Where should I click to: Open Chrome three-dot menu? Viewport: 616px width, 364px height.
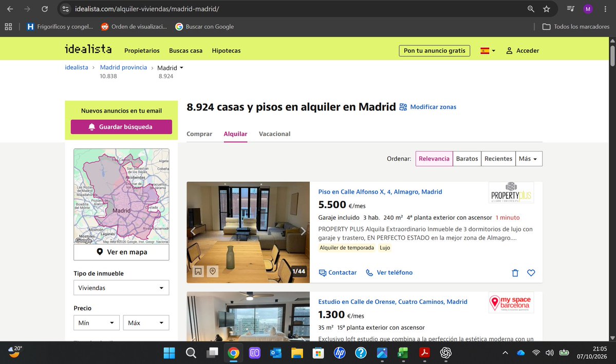coord(605,9)
